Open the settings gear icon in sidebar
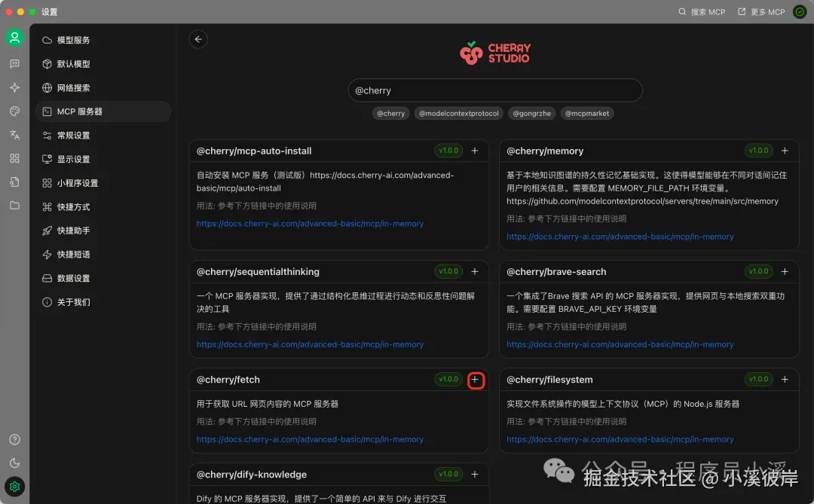This screenshot has height=504, width=814. (x=14, y=487)
